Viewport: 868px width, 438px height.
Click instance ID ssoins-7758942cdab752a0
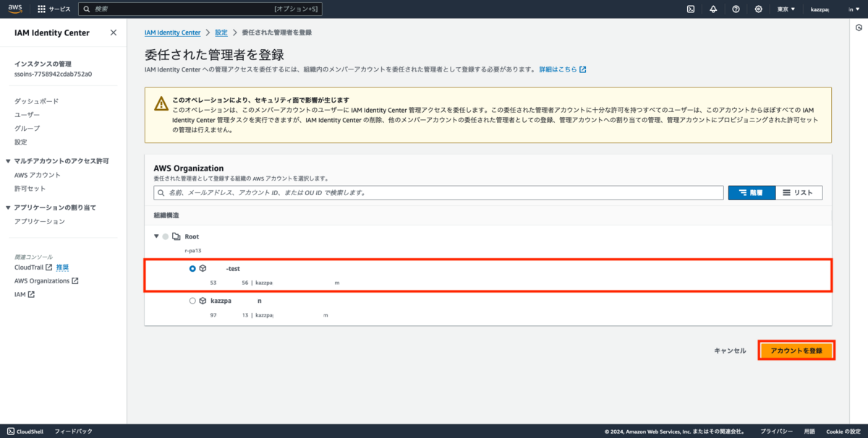(53, 74)
